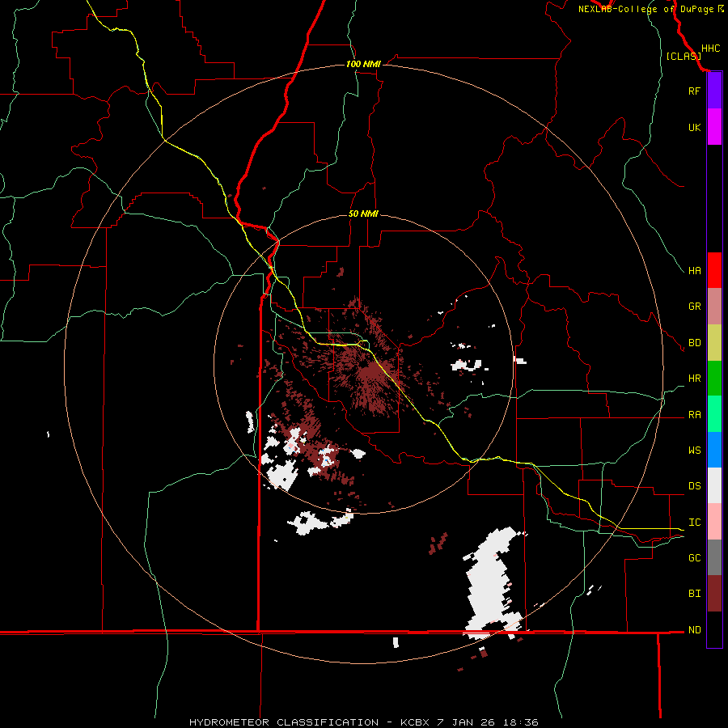728x728 pixels.
Task: Select the BD yellow legend swatch
Action: (714, 343)
